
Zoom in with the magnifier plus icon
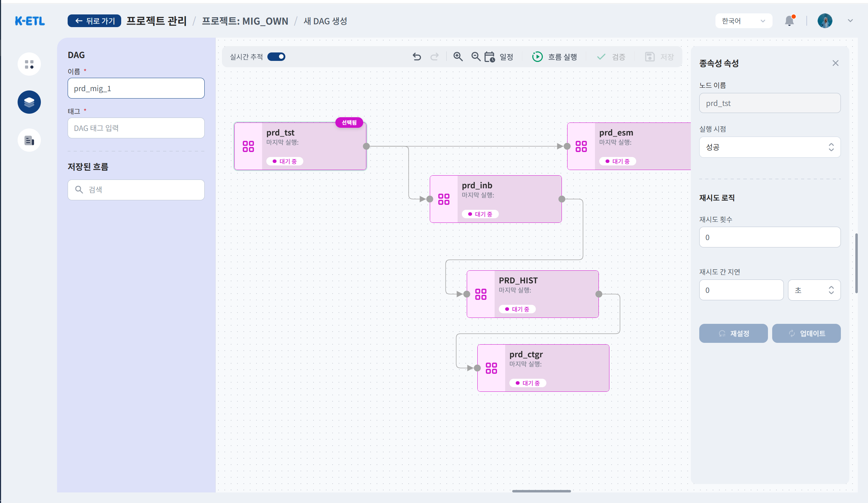(x=458, y=57)
